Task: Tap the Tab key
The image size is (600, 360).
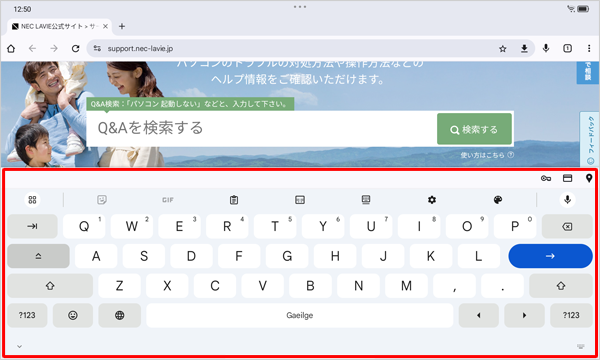Action: (x=33, y=226)
